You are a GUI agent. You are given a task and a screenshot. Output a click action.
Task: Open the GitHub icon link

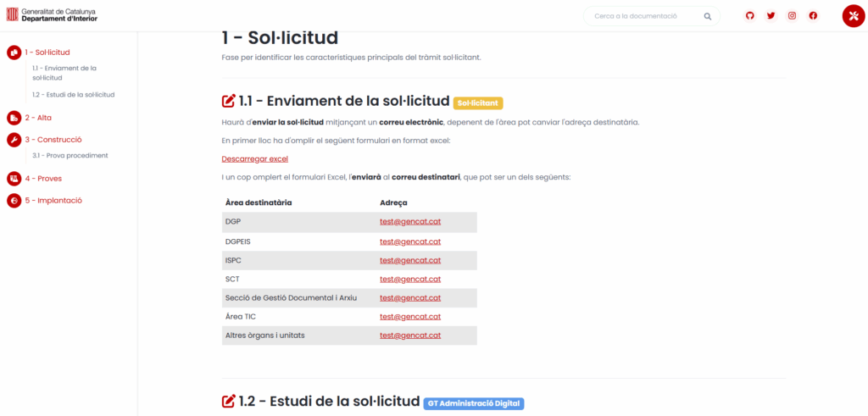tap(749, 16)
